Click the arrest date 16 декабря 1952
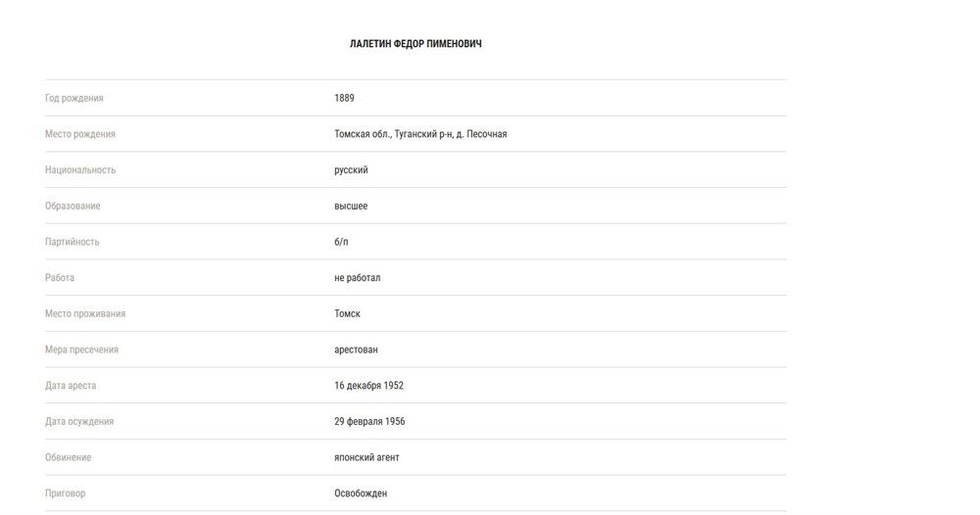Image resolution: width=980 pixels, height=515 pixels. 368,386
